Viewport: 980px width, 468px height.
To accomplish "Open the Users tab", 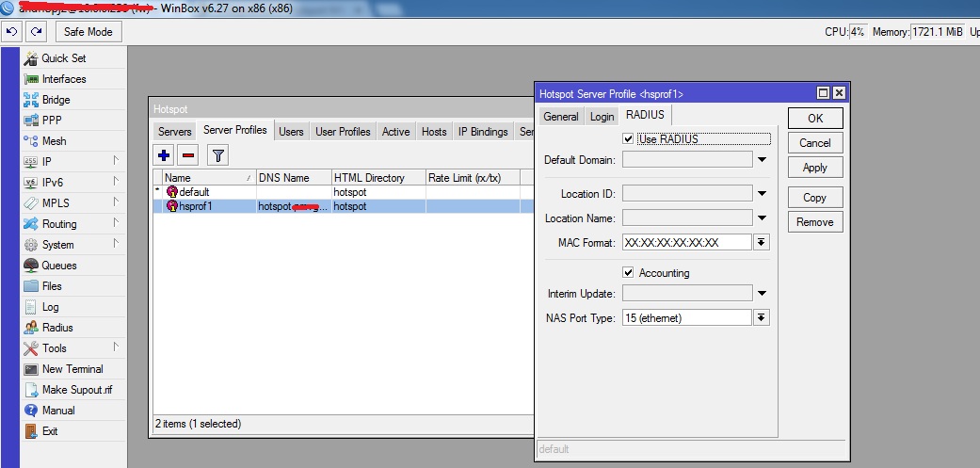I will [x=291, y=132].
